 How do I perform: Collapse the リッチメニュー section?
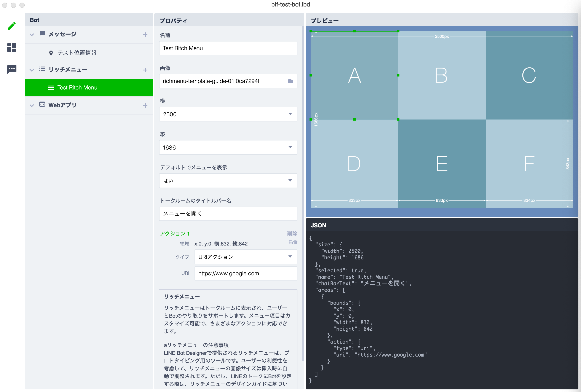pos(32,70)
